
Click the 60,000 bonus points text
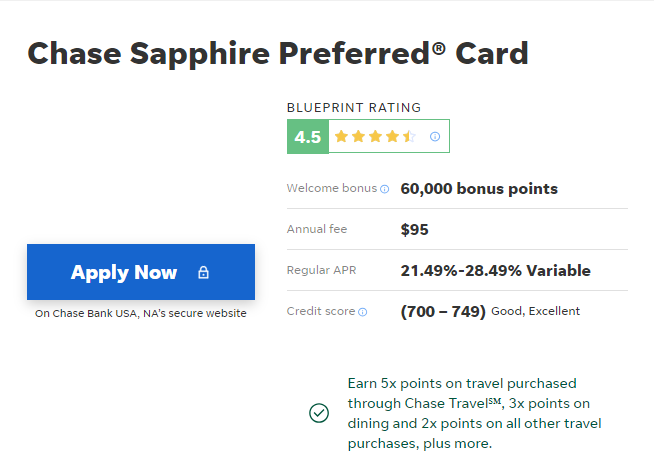coord(479,189)
